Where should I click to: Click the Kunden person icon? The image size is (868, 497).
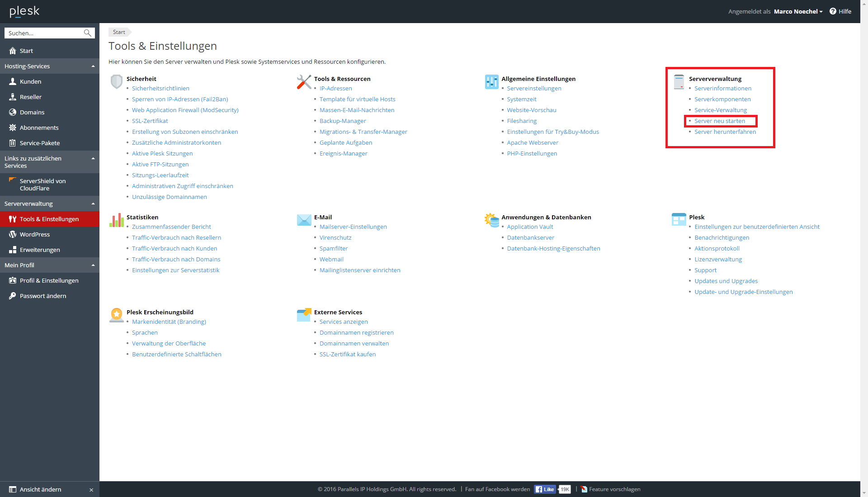(x=13, y=81)
